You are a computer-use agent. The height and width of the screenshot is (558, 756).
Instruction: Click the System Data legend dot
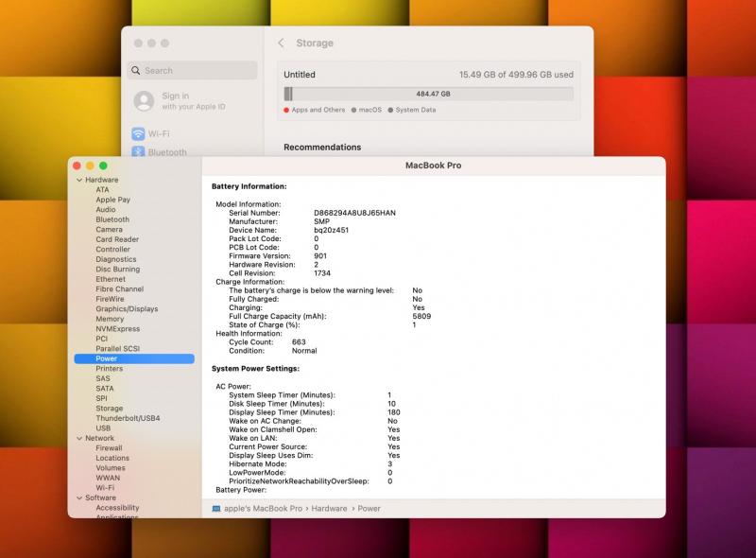click(x=390, y=110)
